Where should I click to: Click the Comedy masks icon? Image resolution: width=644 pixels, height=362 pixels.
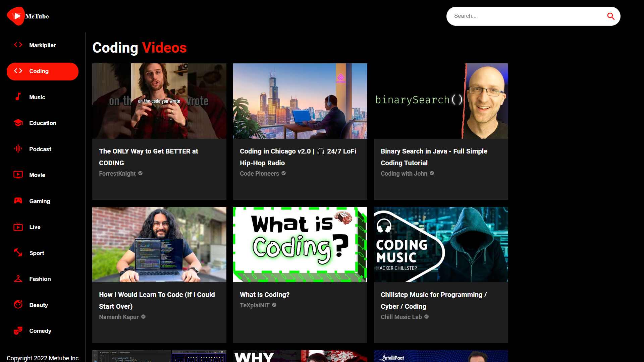[18, 331]
